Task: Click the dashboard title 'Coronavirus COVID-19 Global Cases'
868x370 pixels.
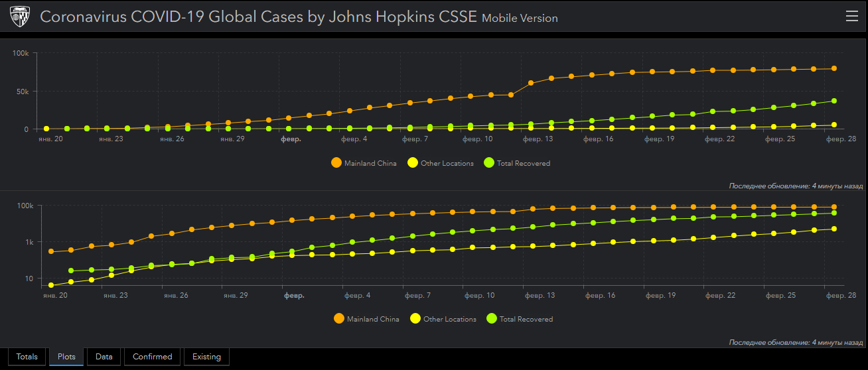Action: click(x=171, y=17)
